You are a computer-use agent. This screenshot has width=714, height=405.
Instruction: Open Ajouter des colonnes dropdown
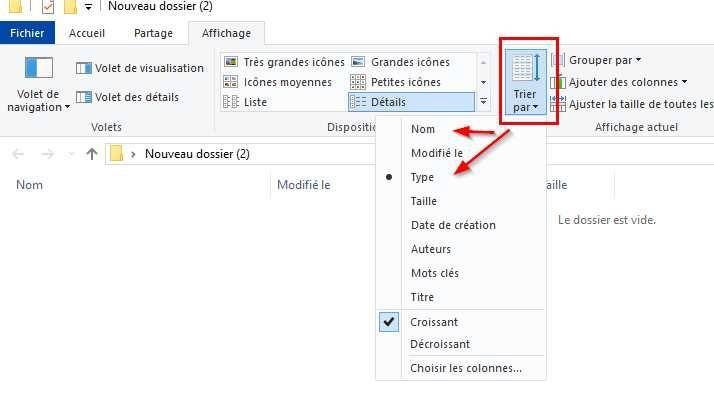point(619,82)
